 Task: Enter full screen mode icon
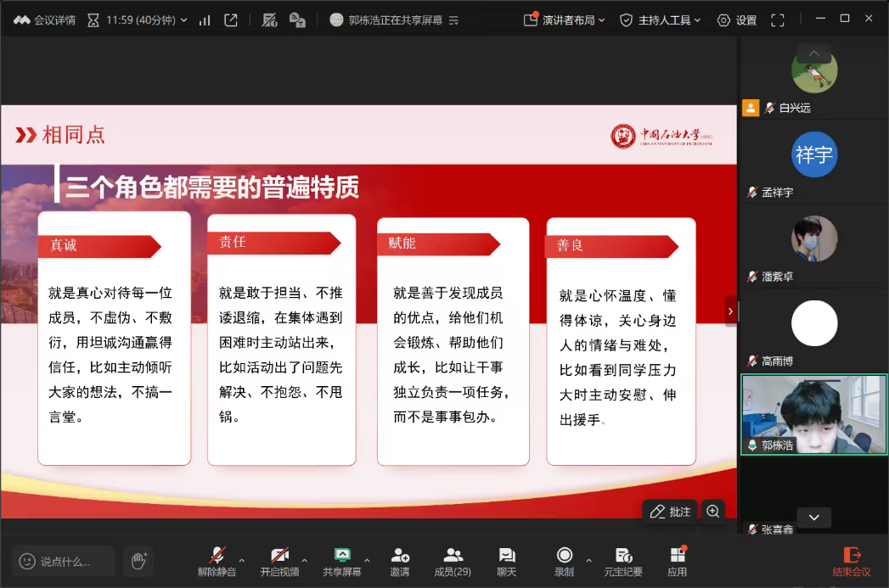(x=776, y=20)
